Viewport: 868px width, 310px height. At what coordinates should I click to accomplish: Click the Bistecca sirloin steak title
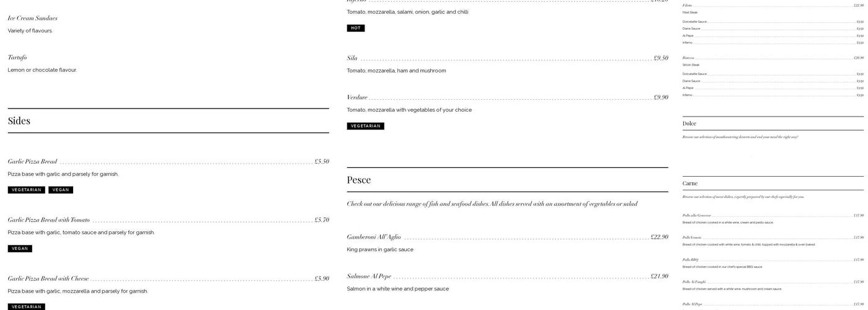(x=688, y=58)
